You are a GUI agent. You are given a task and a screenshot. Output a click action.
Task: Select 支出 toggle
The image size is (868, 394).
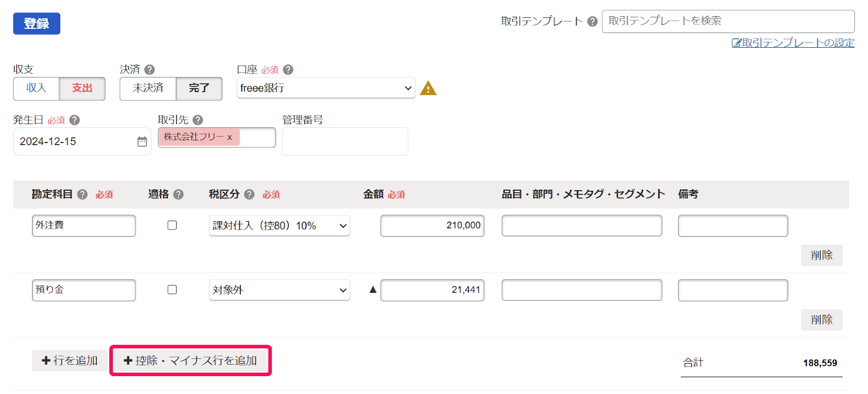pyautogui.click(x=82, y=88)
